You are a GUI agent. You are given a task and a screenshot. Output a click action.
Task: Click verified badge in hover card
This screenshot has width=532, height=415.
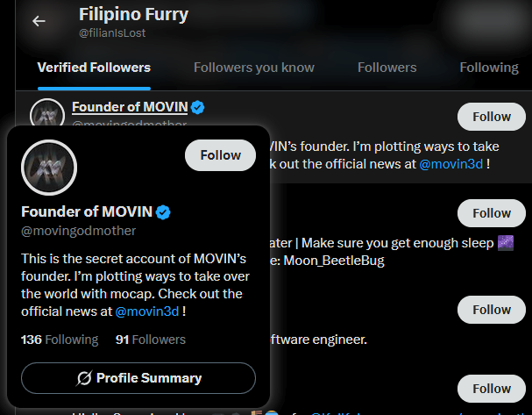point(163,212)
